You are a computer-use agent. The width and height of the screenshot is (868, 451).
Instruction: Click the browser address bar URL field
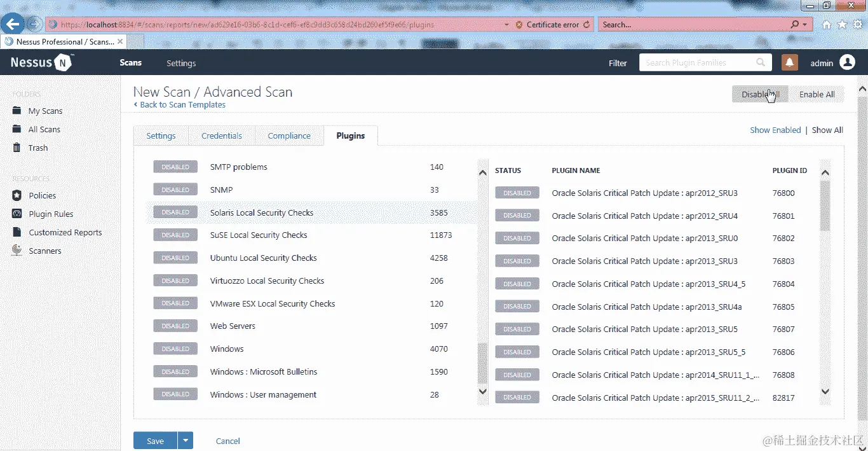[275, 25]
